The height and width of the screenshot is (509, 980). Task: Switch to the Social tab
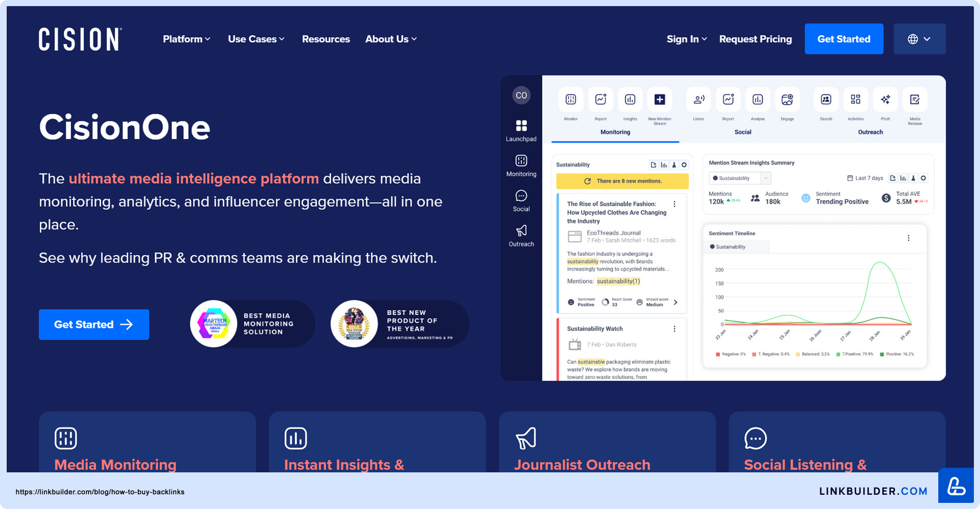click(x=743, y=132)
